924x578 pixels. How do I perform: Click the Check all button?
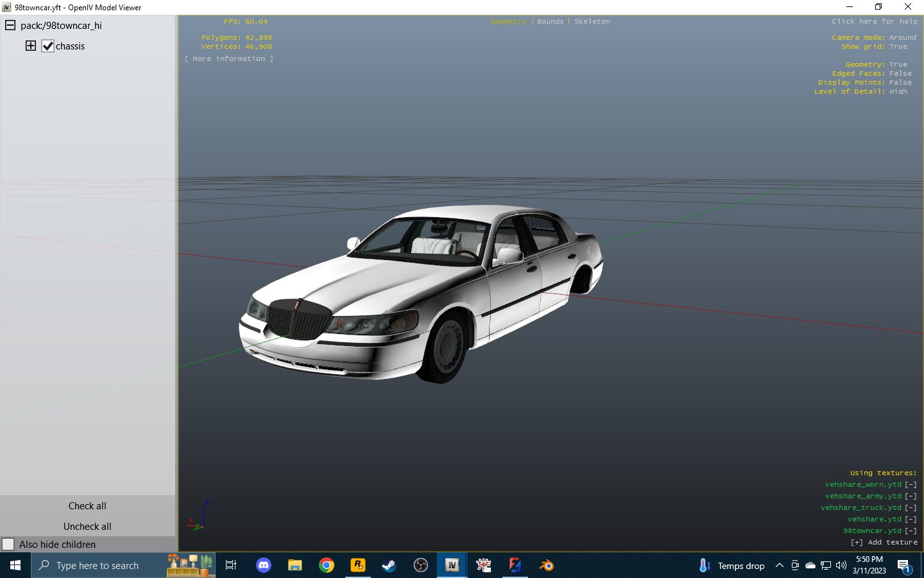click(x=87, y=506)
